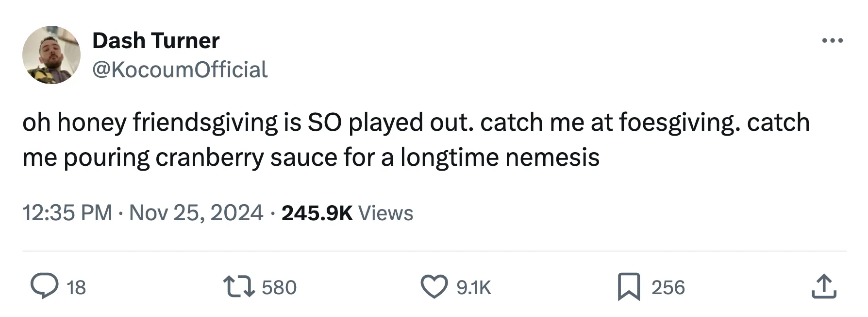Image resolution: width=868 pixels, height=317 pixels.
Task: View the 245.9K views count
Action: 317,213
